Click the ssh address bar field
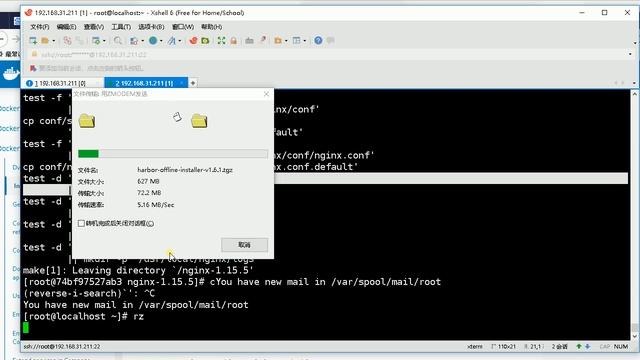The height and width of the screenshot is (360, 640). coord(327,54)
